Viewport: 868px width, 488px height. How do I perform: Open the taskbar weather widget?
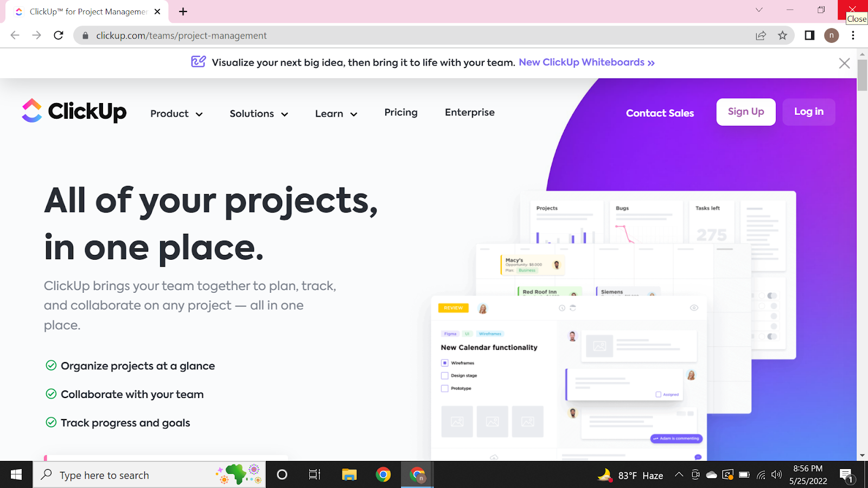(x=630, y=476)
